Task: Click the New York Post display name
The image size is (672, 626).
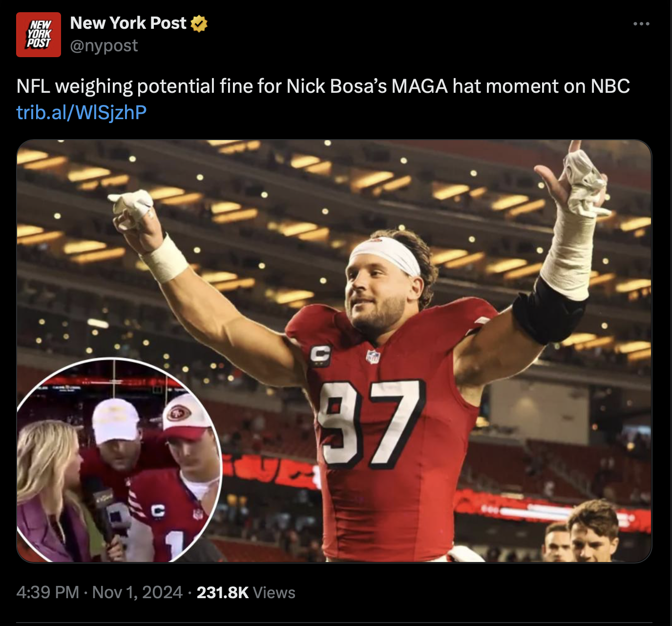Action: point(128,23)
